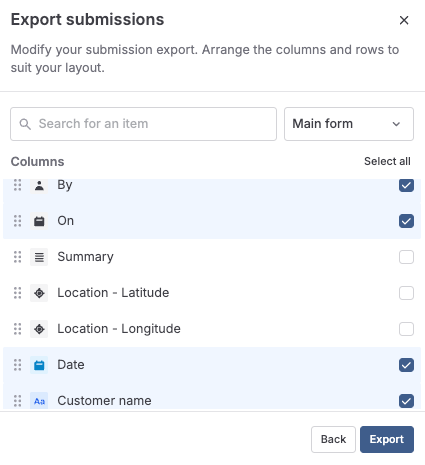425x465 pixels.
Task: Open the Main form dropdown
Action: coord(349,124)
